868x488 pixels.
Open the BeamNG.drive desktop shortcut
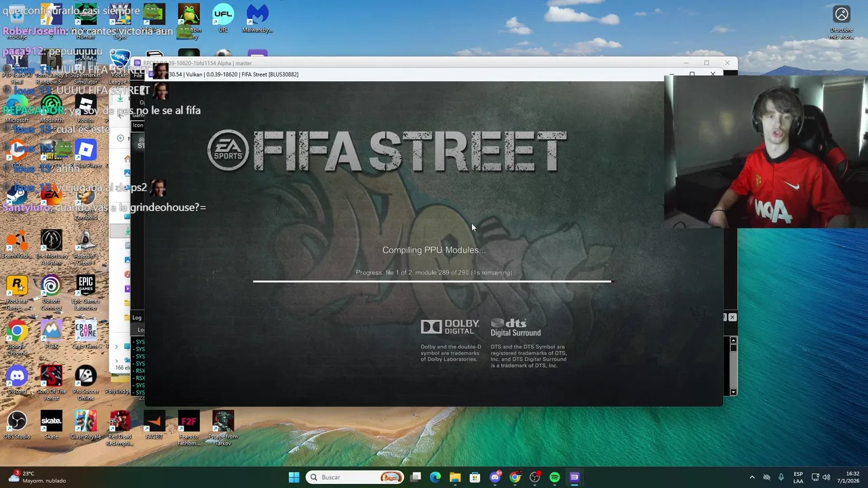pyautogui.click(x=17, y=245)
